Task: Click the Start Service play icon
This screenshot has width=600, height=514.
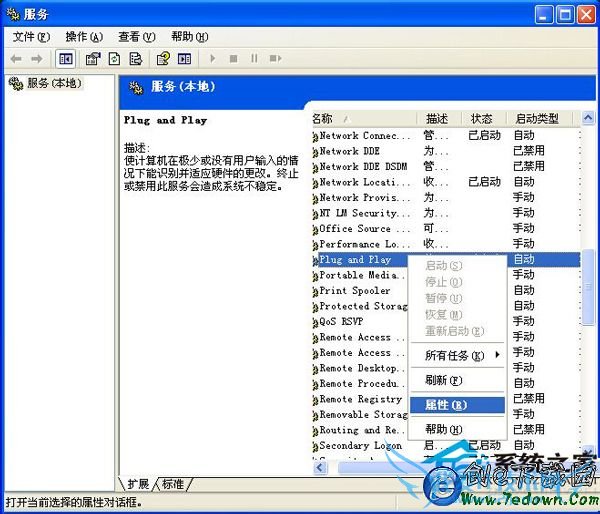Action: [x=213, y=59]
